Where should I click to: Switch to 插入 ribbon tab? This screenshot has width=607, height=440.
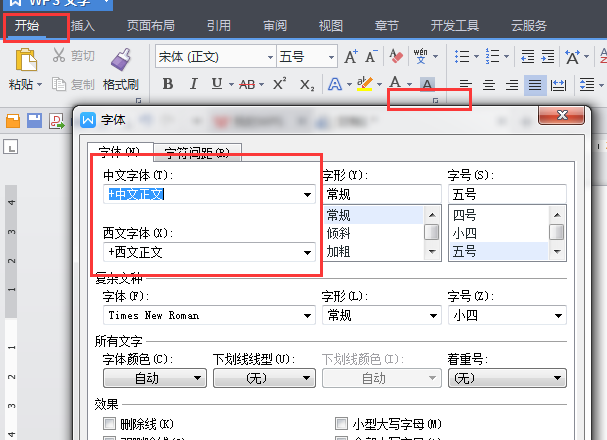click(x=83, y=26)
